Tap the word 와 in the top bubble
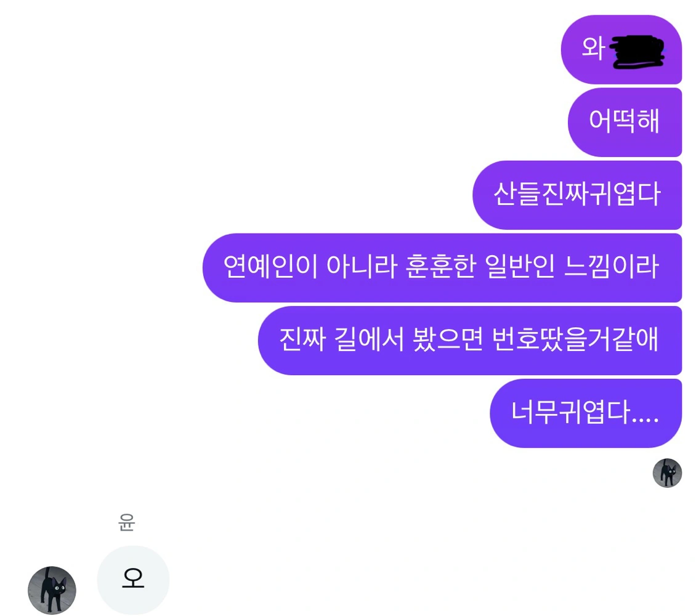Image resolution: width=696 pixels, height=616 pixels. coord(594,49)
